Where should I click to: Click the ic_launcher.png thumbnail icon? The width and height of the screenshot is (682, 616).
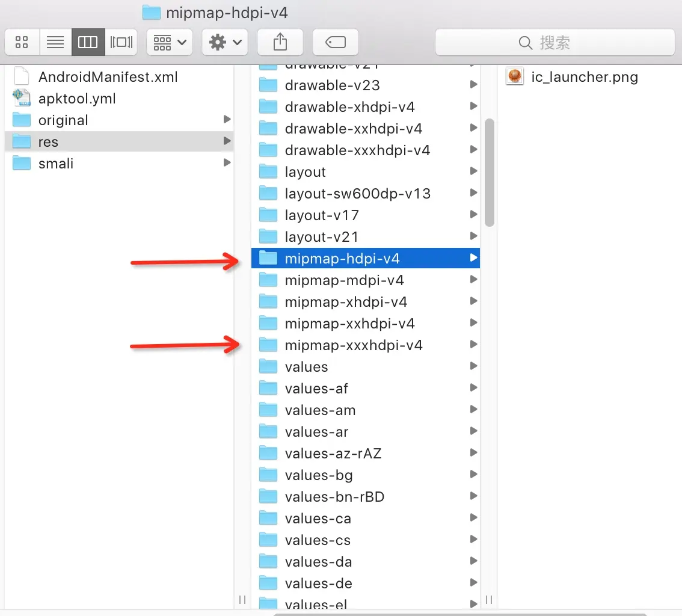point(515,76)
